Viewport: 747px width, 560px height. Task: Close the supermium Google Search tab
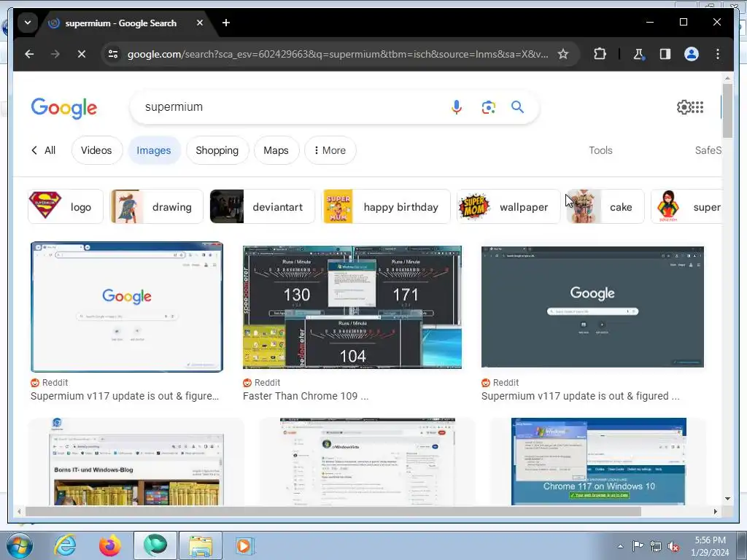(x=200, y=23)
